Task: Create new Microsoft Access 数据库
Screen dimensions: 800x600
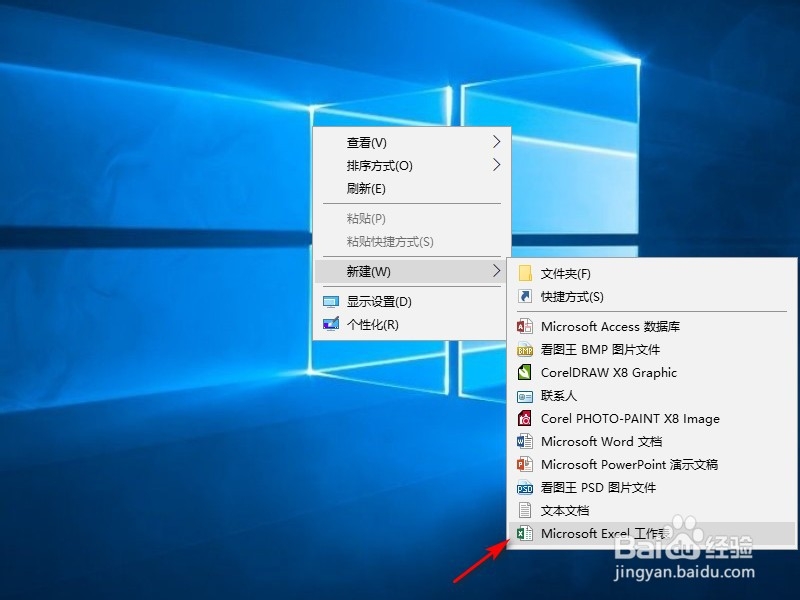Action: coord(652,326)
